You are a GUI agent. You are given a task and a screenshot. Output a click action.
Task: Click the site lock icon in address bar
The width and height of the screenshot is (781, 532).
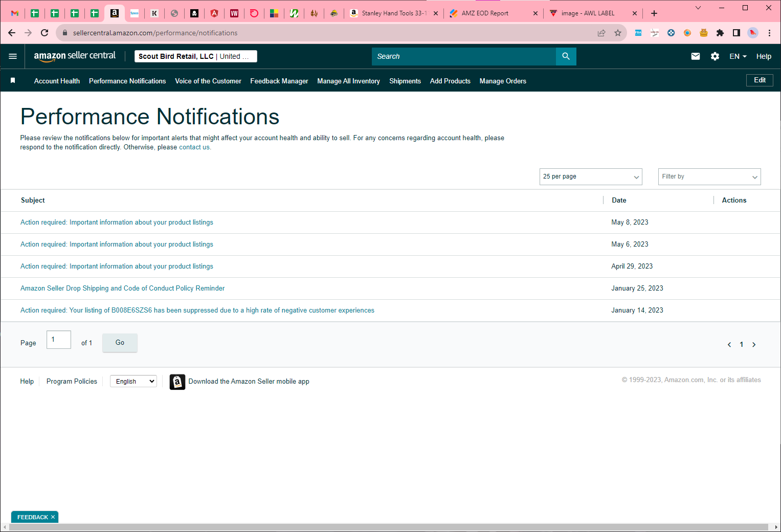65,33
